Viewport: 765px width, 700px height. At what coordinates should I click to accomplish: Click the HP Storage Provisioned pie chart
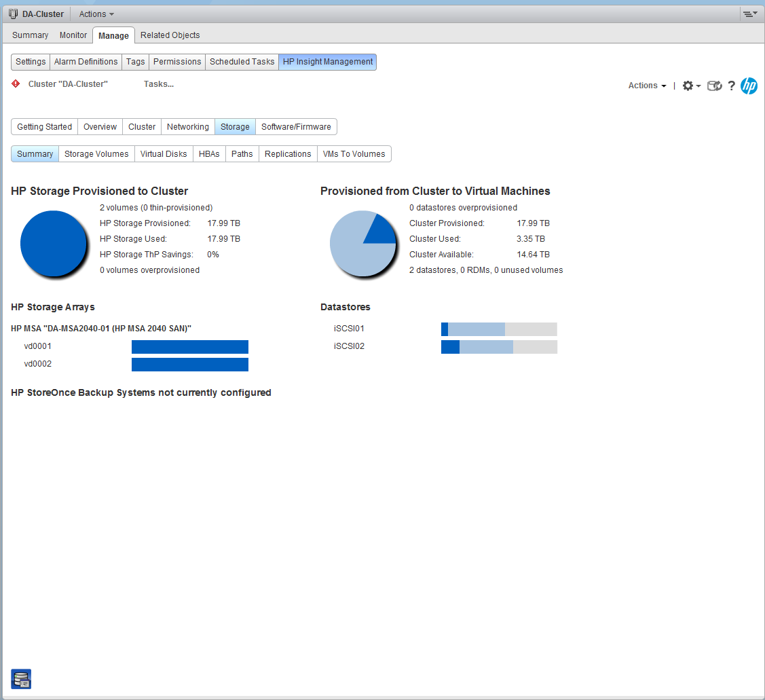point(54,244)
